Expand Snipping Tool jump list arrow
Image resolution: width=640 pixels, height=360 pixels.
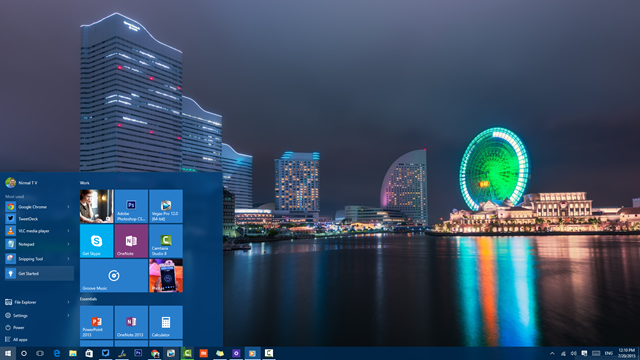(x=68, y=259)
